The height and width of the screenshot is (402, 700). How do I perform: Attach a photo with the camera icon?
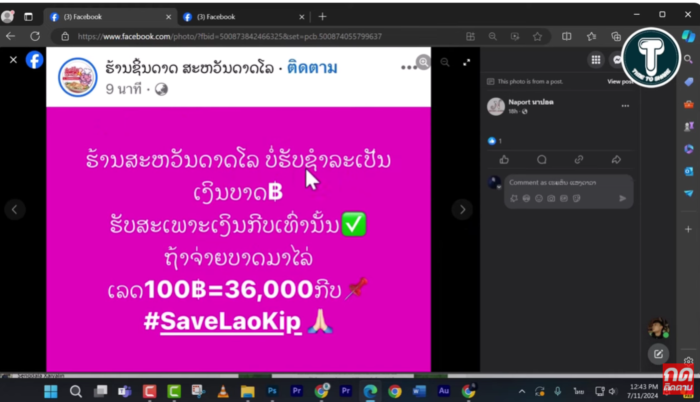pos(551,198)
